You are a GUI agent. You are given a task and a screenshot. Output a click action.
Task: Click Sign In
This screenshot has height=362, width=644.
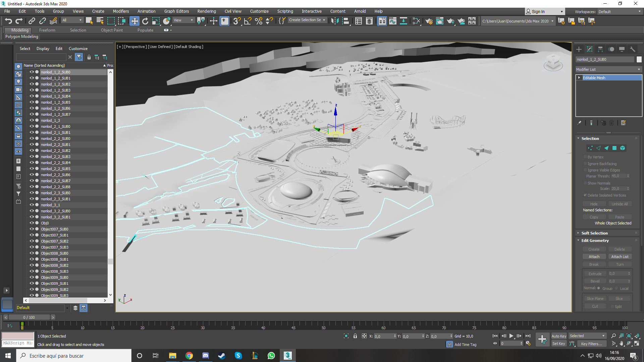click(x=544, y=12)
